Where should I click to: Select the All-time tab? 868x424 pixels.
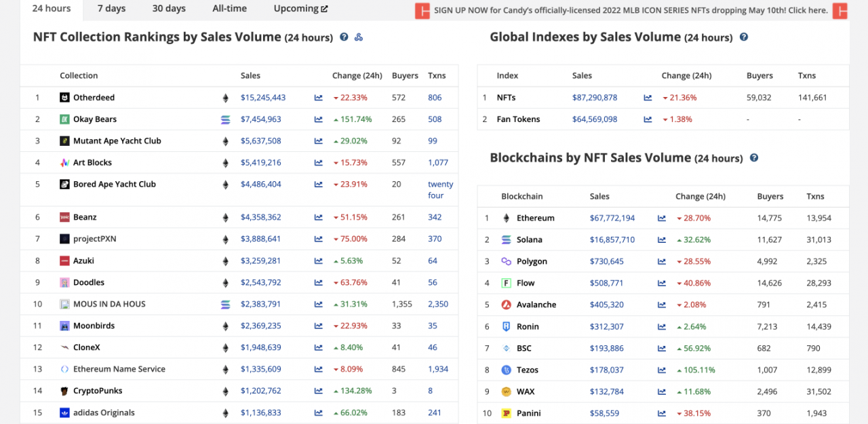click(x=229, y=9)
